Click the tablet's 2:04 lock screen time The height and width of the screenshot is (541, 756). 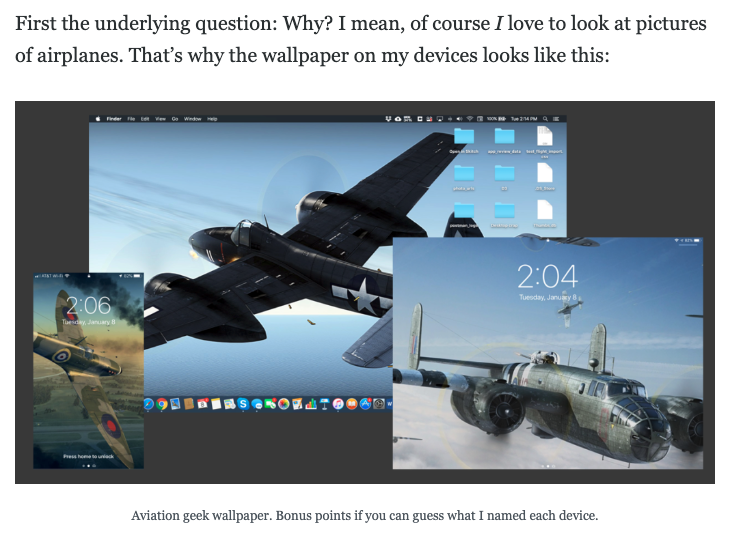point(548,276)
